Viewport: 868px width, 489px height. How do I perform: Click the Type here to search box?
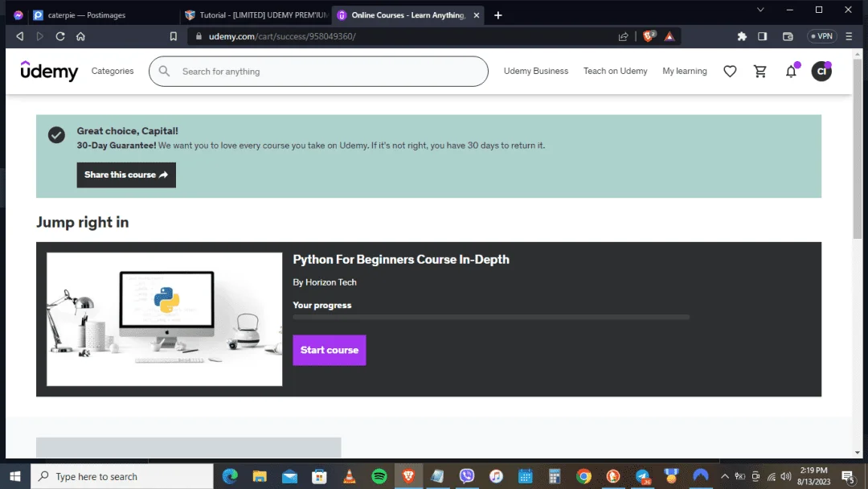(x=122, y=476)
